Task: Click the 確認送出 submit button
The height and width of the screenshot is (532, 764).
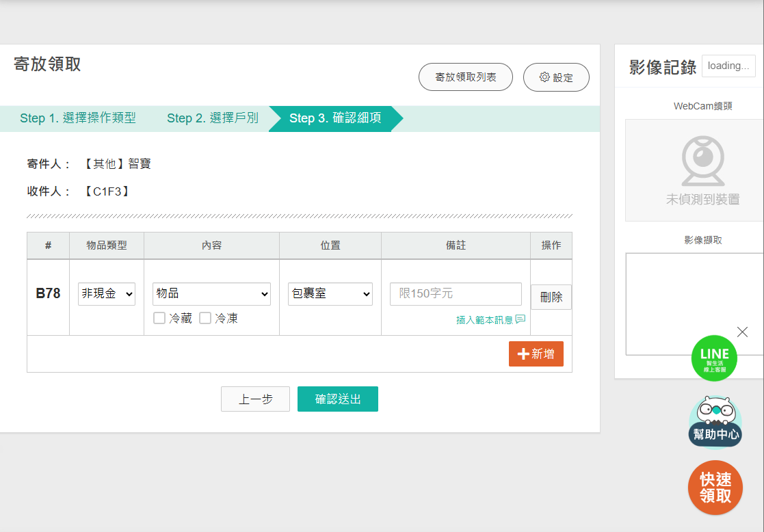Action: (337, 399)
